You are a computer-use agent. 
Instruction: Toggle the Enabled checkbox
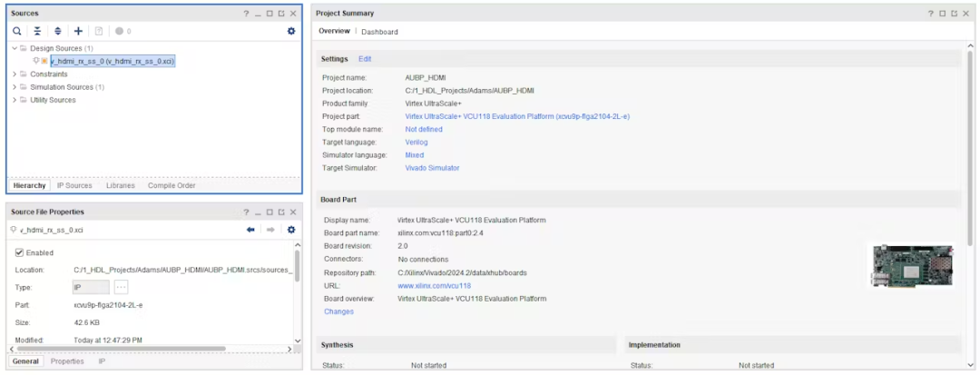[x=20, y=252]
